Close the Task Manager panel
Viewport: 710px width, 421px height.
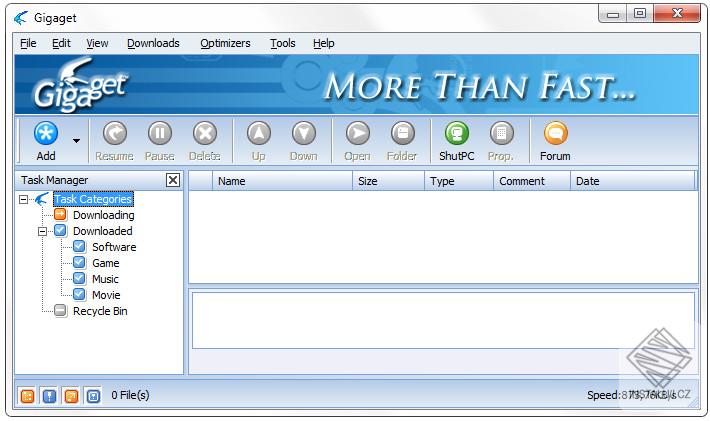pos(173,180)
